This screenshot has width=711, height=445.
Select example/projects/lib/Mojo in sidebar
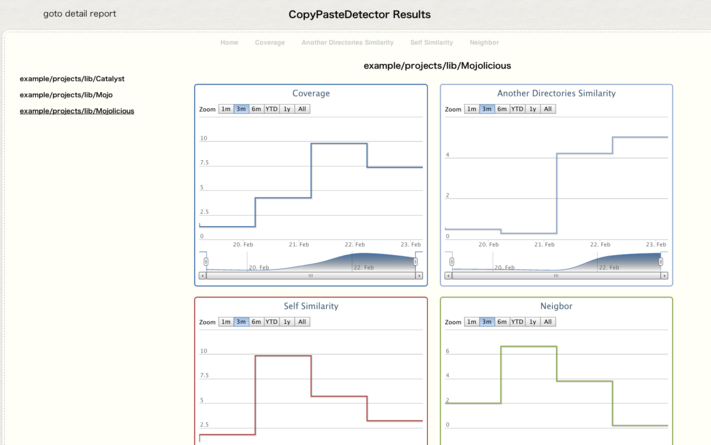[x=66, y=95]
